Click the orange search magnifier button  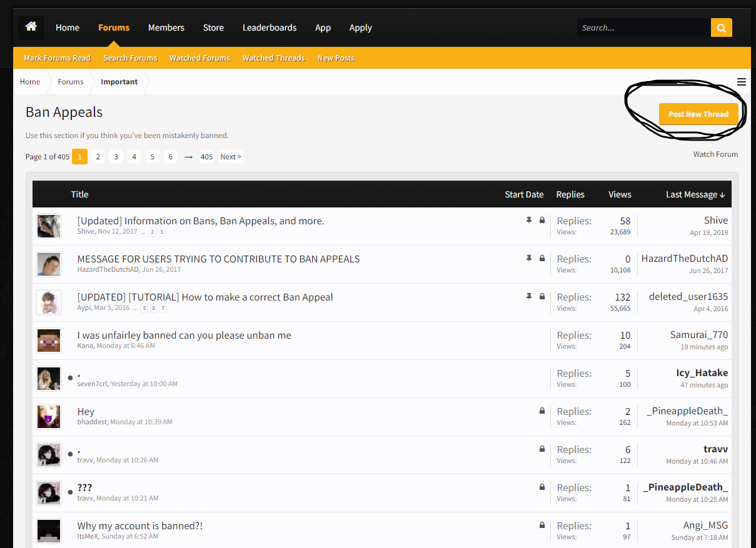[x=721, y=27]
